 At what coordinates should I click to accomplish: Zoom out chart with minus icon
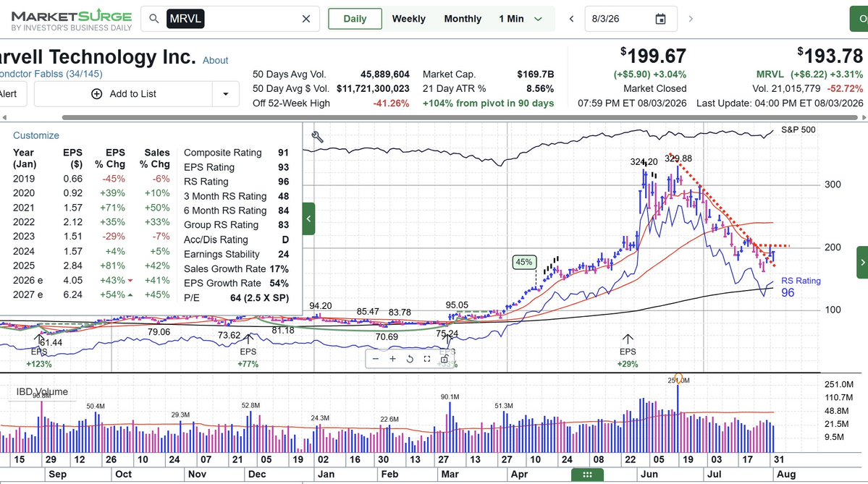[x=375, y=359]
